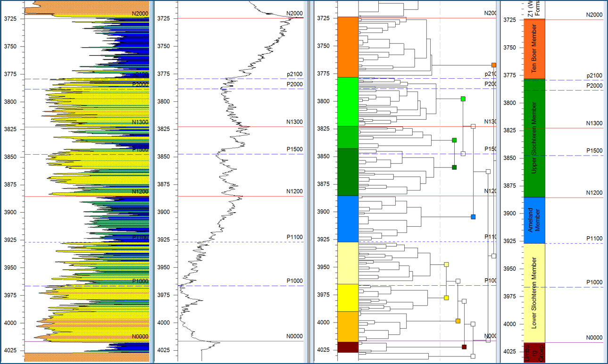Click P1100 marker label in log curve track
The height and width of the screenshot is (364, 608).
click(294, 237)
